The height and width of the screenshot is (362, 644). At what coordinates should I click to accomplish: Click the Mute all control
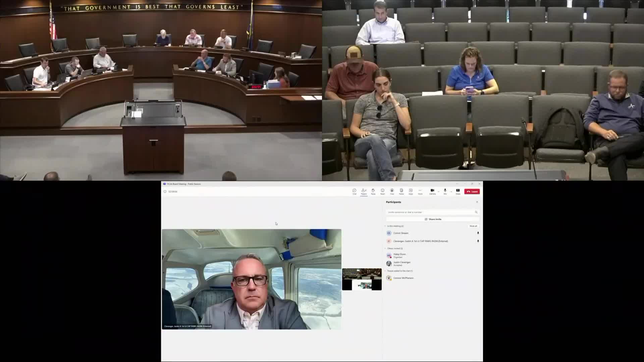pos(474,226)
